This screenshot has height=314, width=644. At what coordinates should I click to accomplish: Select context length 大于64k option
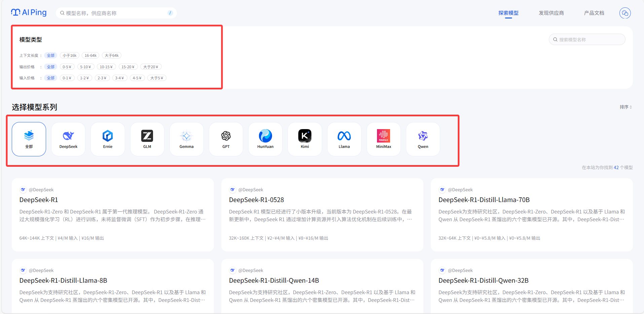(112, 55)
